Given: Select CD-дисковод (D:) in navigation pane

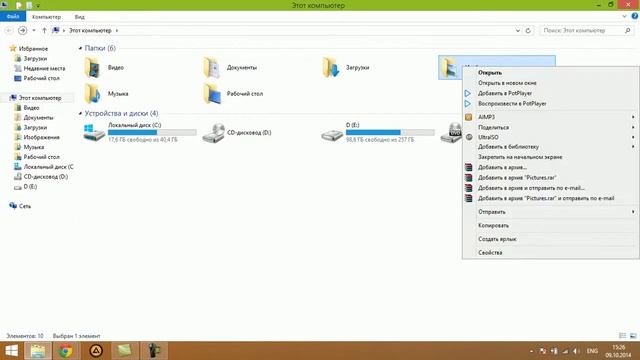Looking at the screenshot, I should pos(46,177).
